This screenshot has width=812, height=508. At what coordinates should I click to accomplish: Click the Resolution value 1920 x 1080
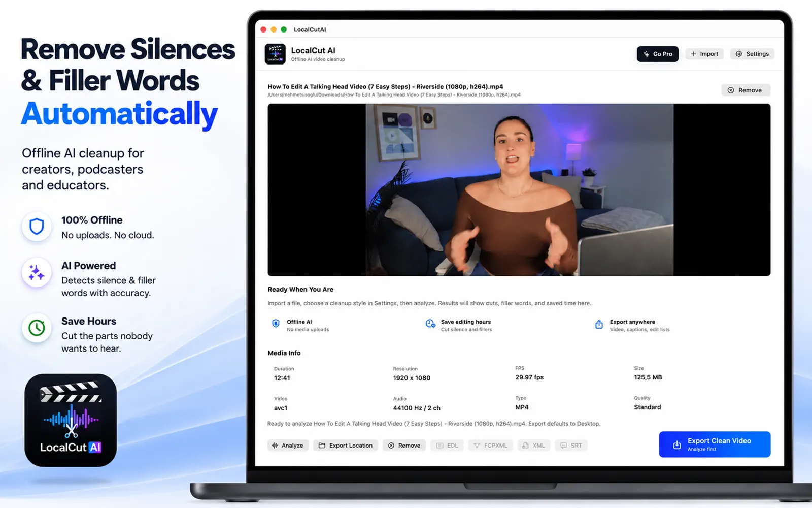click(x=412, y=378)
